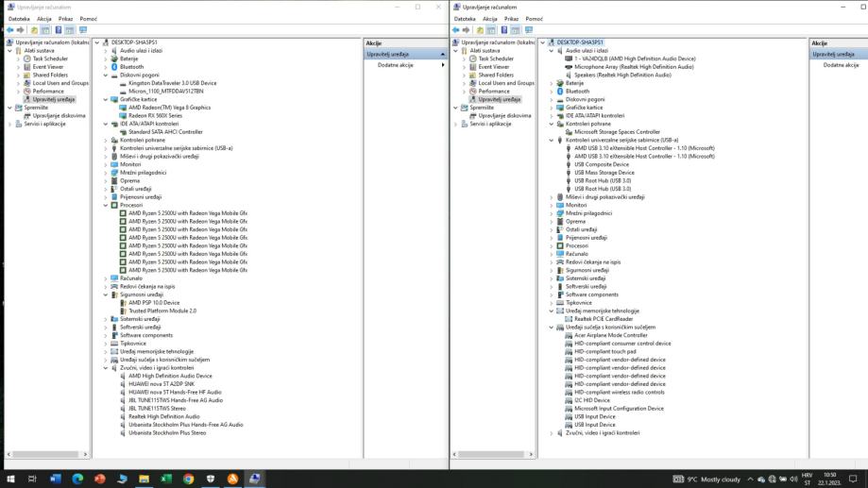Click the Back arrow in right window toolbar
Viewport: 868px width, 488px height.
pyautogui.click(x=459, y=30)
